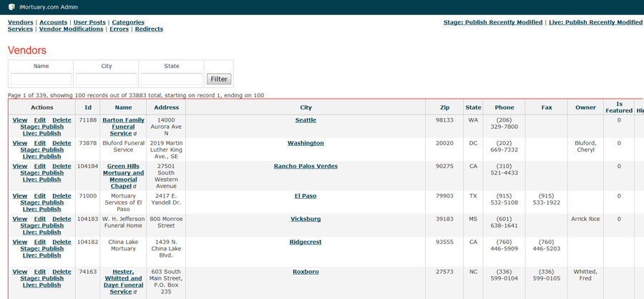Delete the Barton Family Funeral Service row

tap(62, 120)
